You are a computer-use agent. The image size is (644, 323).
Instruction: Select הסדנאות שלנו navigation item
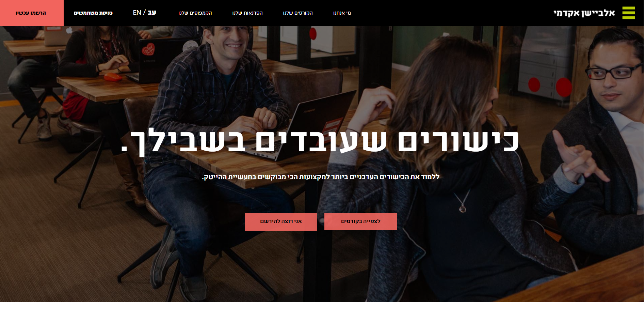247,13
